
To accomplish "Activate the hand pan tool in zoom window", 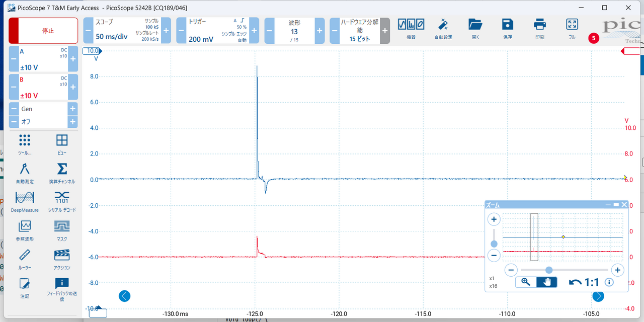I will coord(546,282).
